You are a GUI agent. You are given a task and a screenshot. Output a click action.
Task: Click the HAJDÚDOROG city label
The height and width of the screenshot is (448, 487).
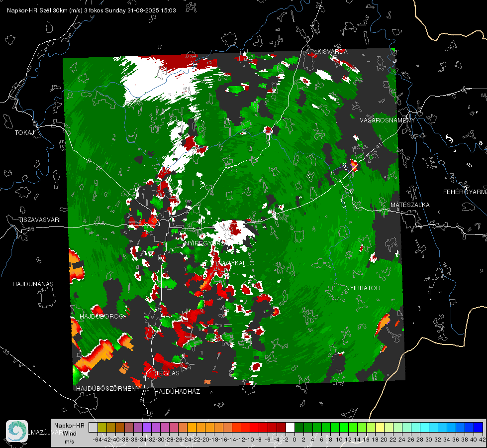pyautogui.click(x=102, y=316)
